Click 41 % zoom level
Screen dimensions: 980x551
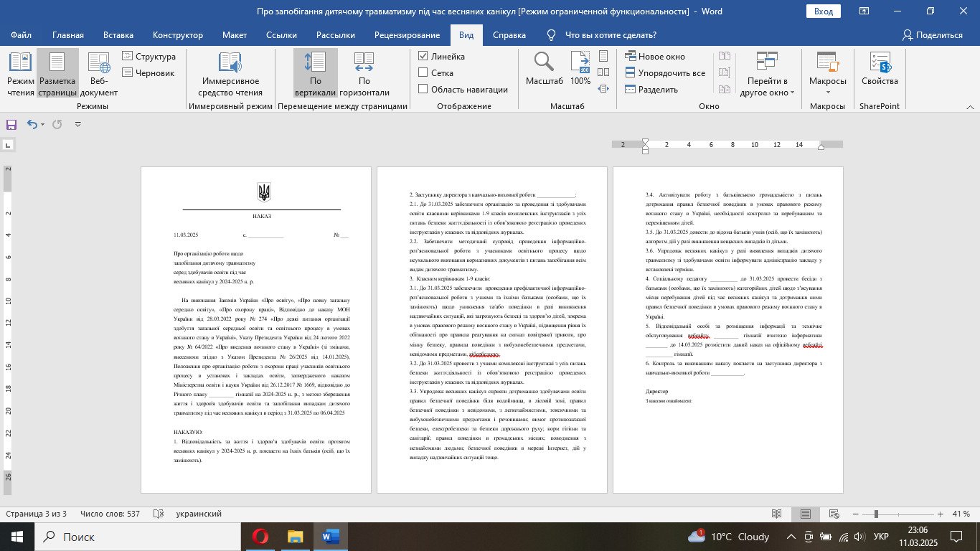961,514
